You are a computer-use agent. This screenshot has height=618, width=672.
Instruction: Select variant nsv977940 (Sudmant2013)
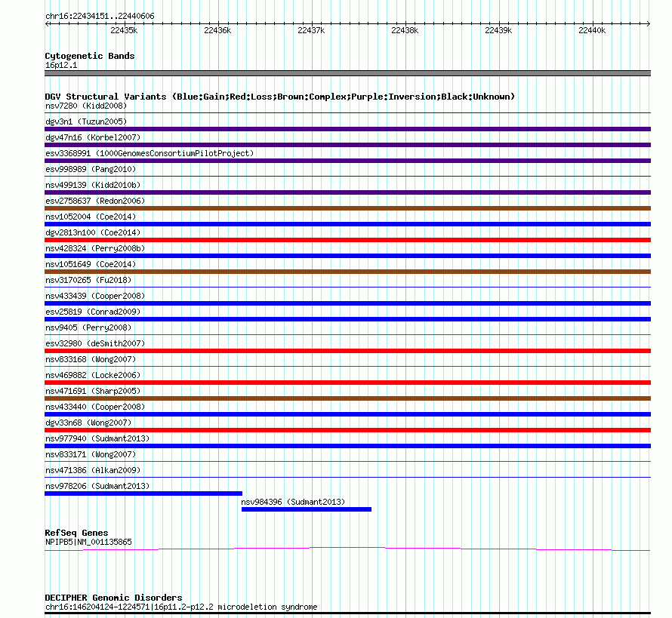[97, 438]
